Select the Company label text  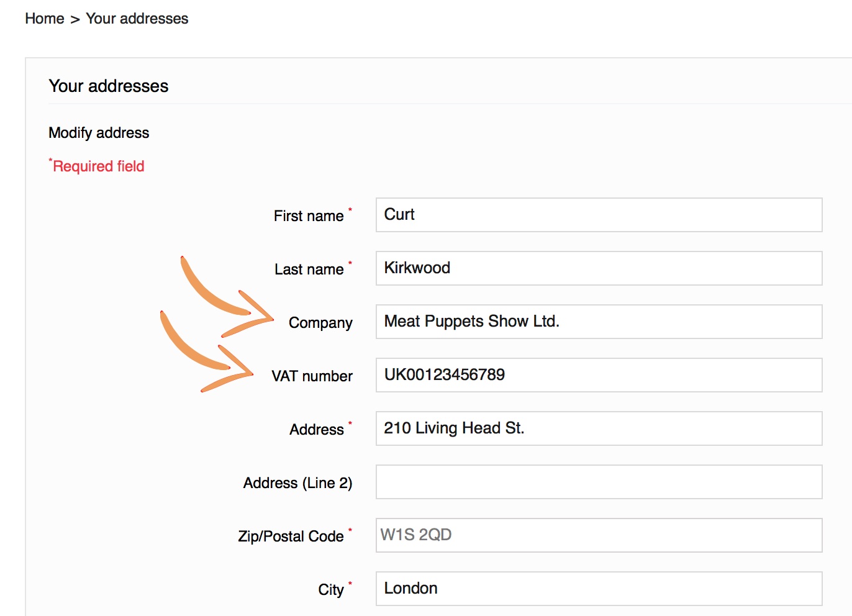tap(320, 323)
